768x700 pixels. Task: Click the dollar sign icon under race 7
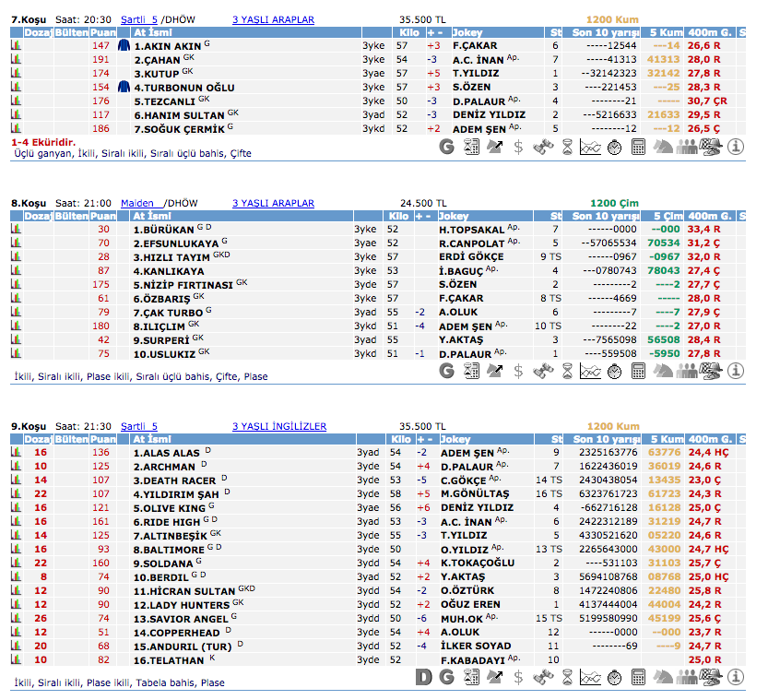click(518, 146)
